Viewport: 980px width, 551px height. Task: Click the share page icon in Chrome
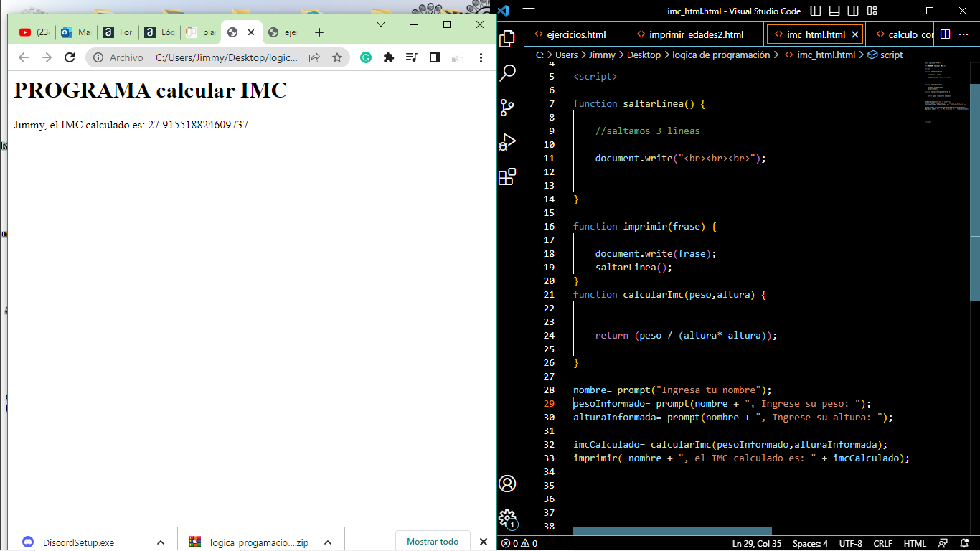tap(314, 57)
